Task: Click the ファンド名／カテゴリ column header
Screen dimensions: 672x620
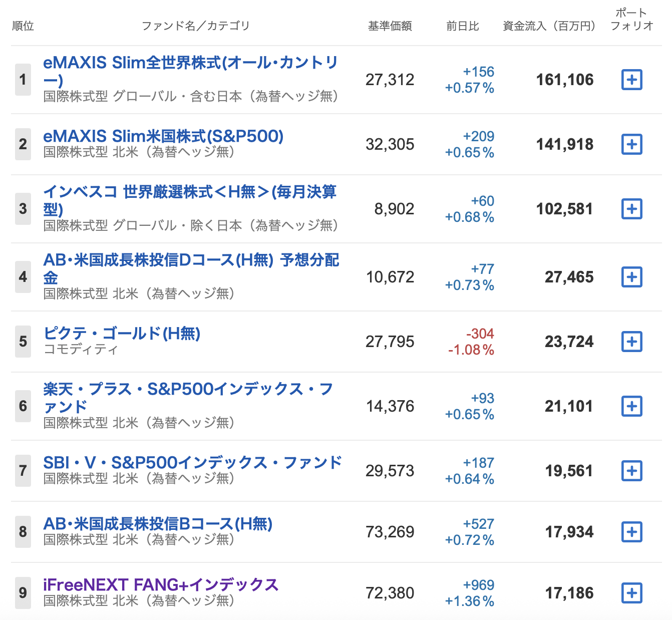Action: (195, 26)
